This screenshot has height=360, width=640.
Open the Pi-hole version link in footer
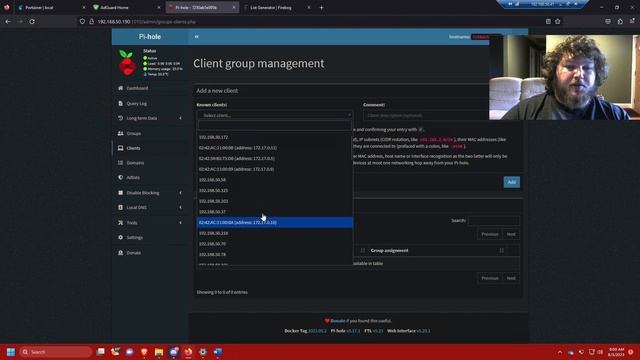tap(353, 331)
